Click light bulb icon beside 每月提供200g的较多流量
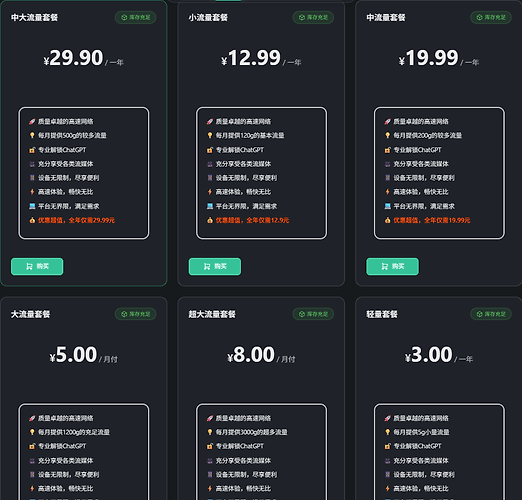Screen dimensions: 522x500 [387, 135]
